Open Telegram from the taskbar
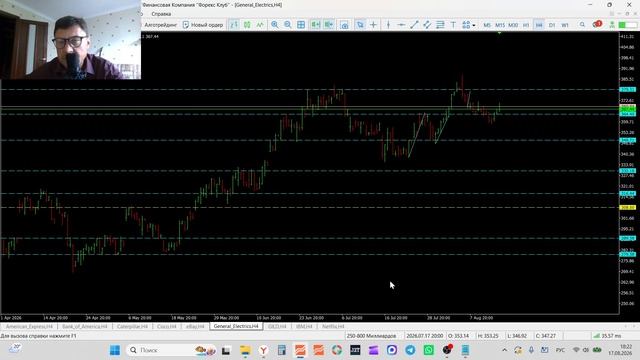Screen dimensions: 640x360 (410, 350)
